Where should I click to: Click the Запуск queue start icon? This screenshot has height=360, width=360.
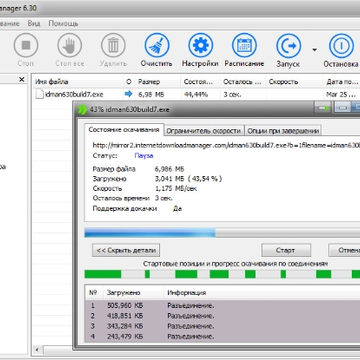[x=288, y=45]
